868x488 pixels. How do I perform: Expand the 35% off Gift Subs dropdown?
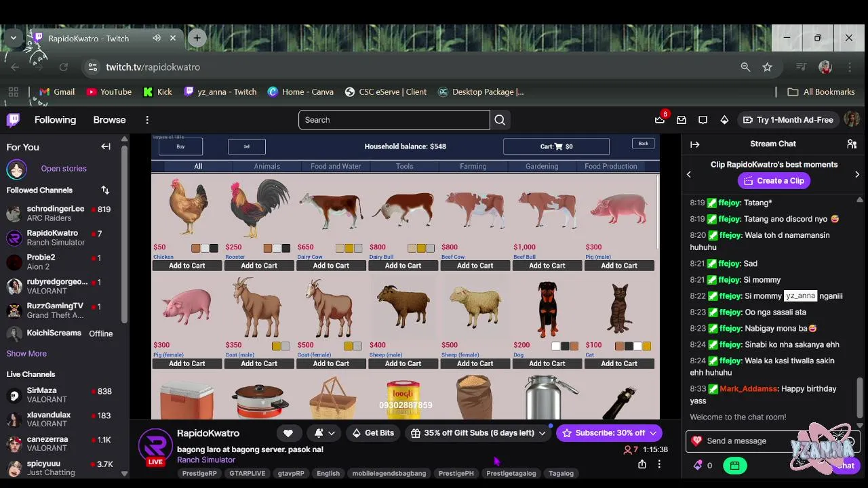542,433
